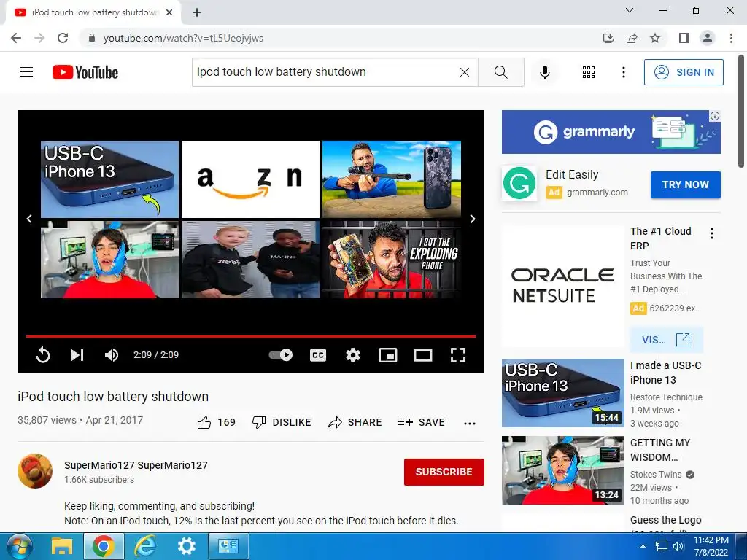Open YouTube settings three-dot menu
The width and height of the screenshot is (747, 560).
(x=624, y=72)
